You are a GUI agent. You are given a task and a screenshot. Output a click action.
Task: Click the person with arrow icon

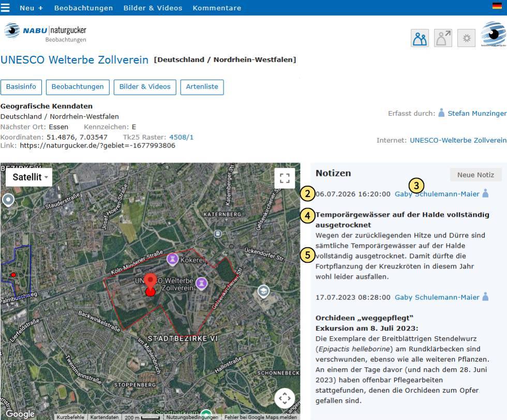point(443,38)
